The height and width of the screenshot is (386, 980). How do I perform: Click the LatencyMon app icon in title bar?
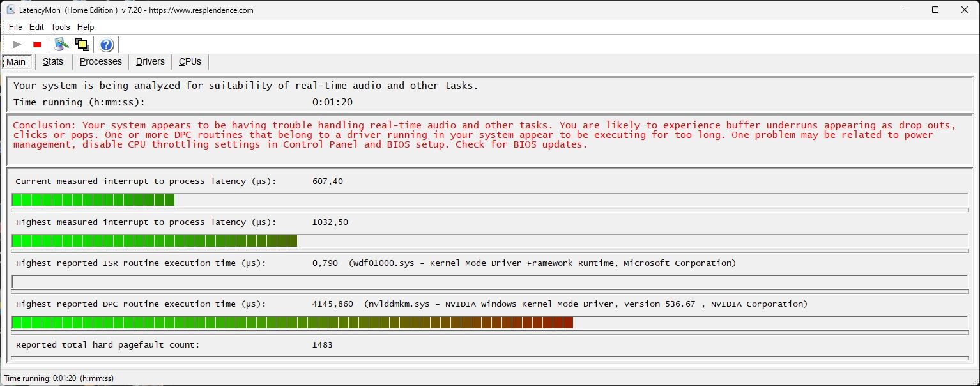(10, 10)
